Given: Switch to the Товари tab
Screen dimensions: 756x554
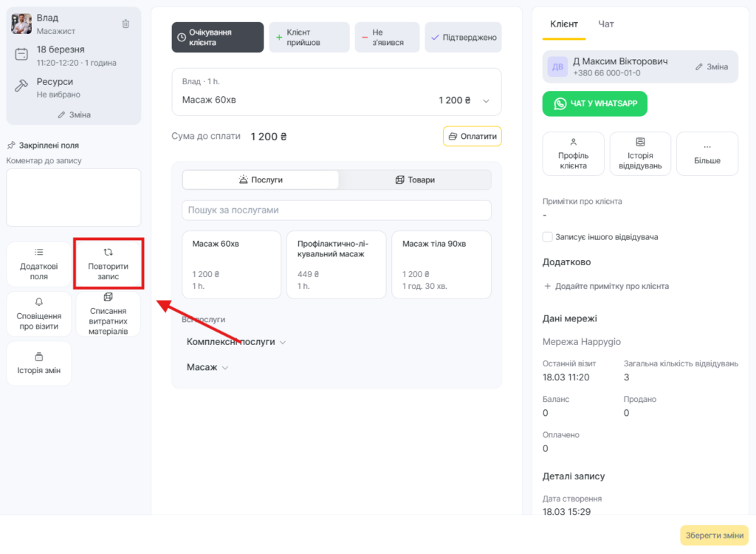Looking at the screenshot, I should click(x=415, y=179).
